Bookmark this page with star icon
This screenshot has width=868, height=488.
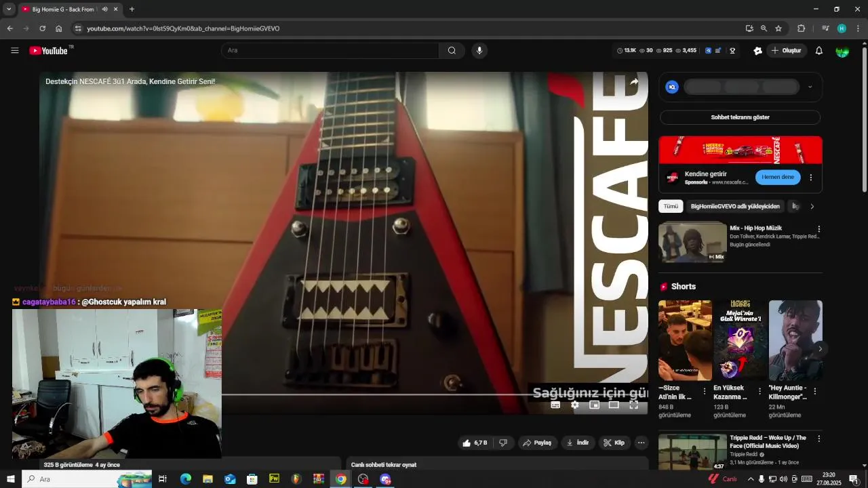coord(778,28)
